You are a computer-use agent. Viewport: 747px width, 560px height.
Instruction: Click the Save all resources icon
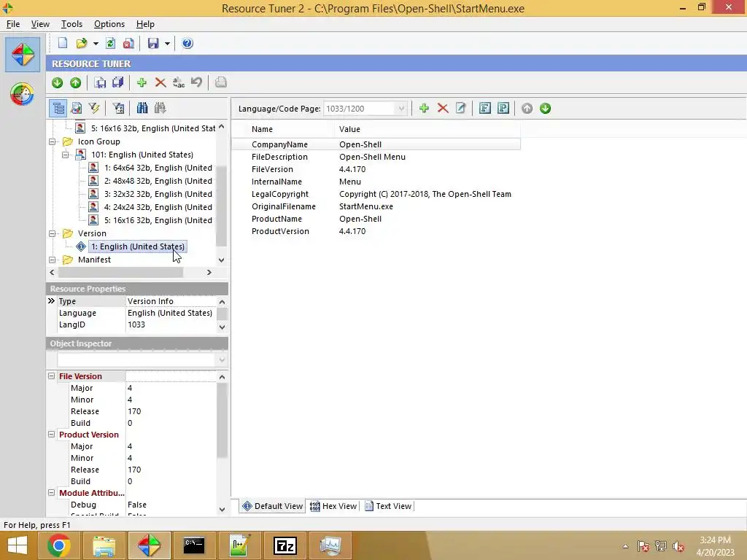[x=117, y=83]
